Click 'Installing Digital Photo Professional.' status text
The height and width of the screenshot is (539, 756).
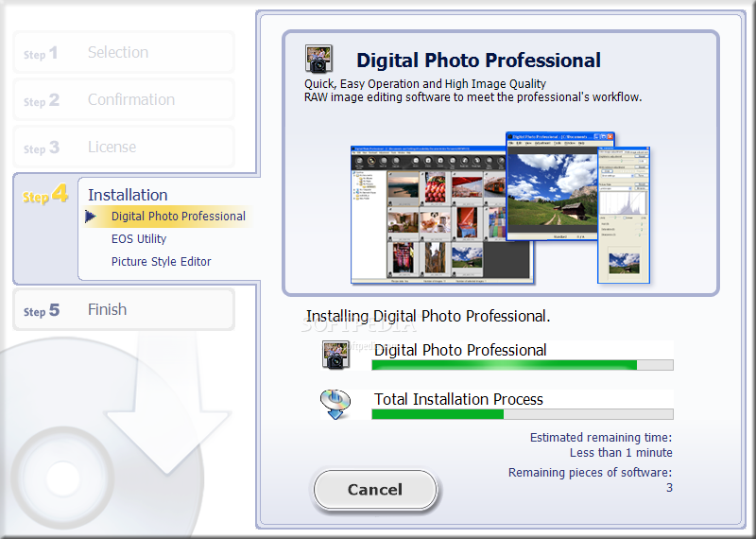click(x=428, y=316)
